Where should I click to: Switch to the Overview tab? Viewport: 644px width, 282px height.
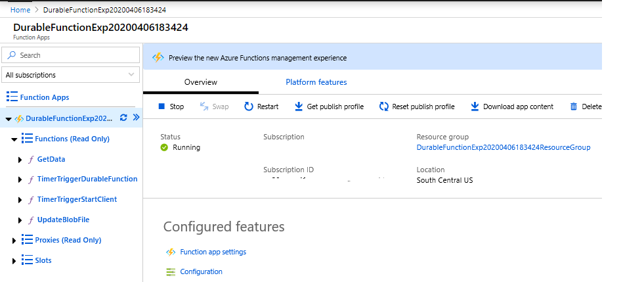[201, 82]
